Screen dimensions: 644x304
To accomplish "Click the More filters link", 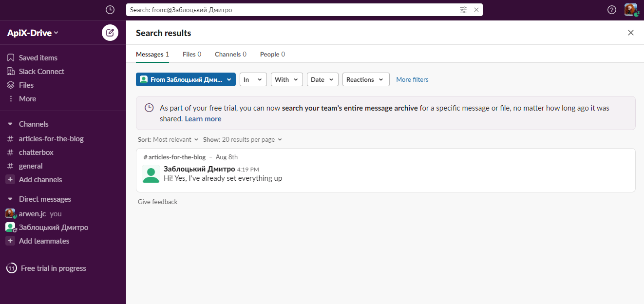I will pos(412,79).
